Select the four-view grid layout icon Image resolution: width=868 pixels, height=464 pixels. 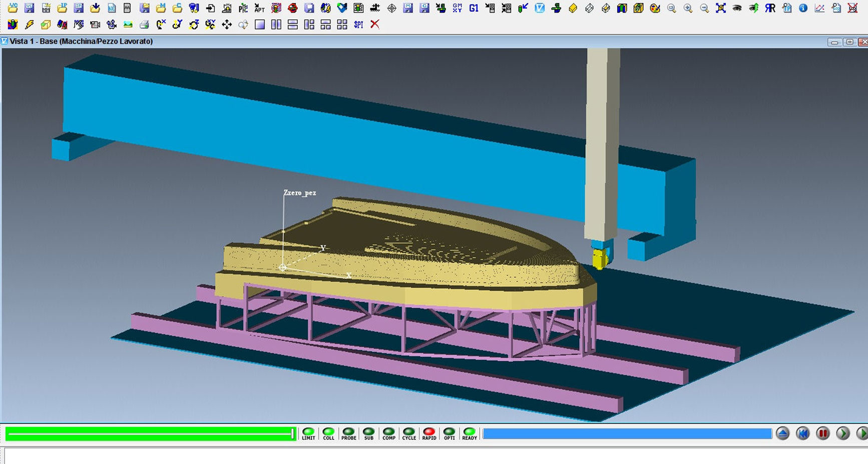[342, 25]
